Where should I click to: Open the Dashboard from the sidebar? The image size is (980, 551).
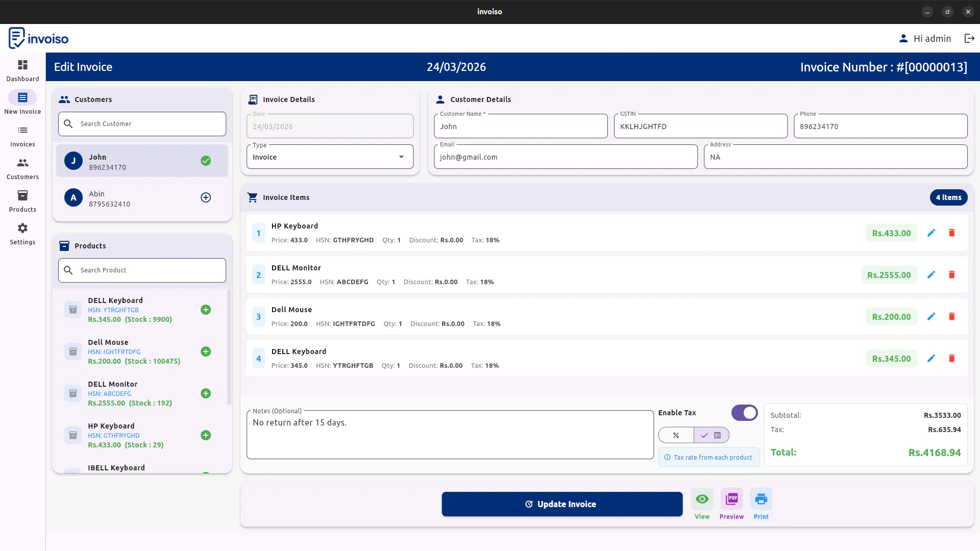[x=22, y=70]
